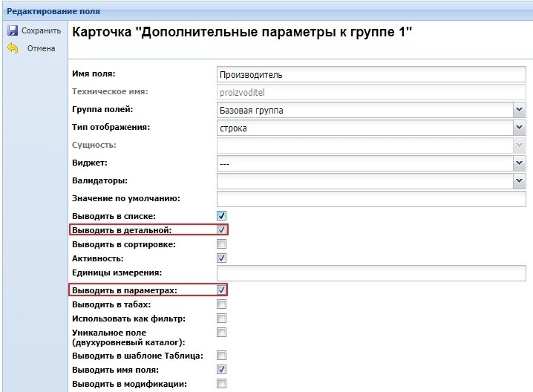Expand the Тип отображения dropdown
Screen dimensions: 533x392
tap(519, 128)
